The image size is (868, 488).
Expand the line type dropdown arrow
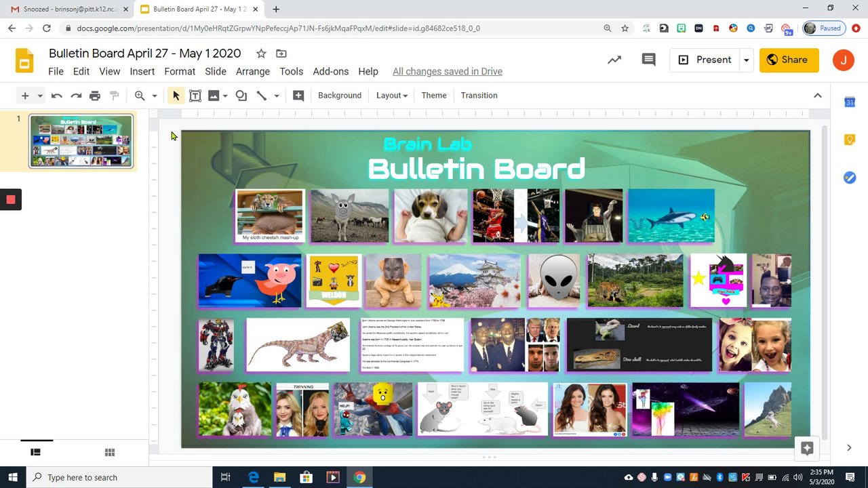pyautogui.click(x=277, y=96)
